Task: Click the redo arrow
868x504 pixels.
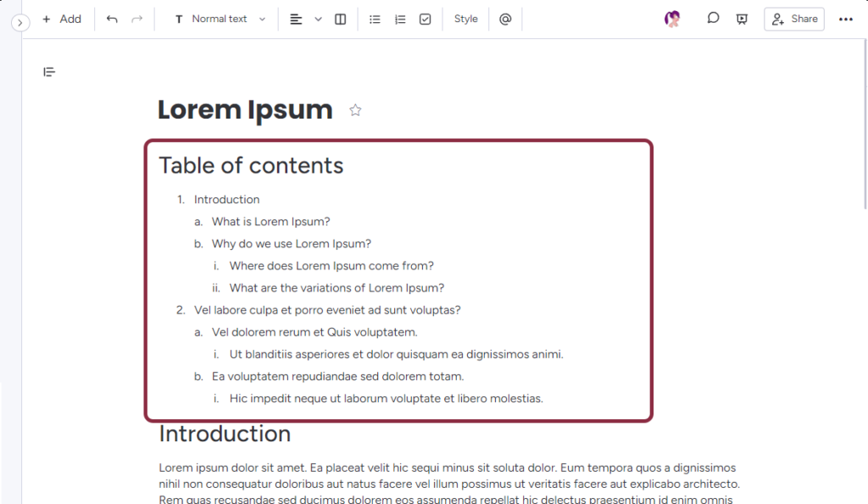Action: tap(136, 19)
